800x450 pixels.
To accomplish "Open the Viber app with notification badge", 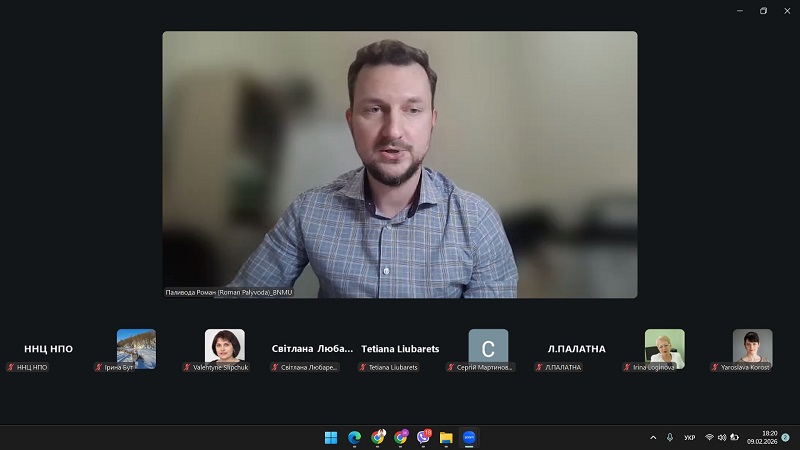I will point(423,437).
